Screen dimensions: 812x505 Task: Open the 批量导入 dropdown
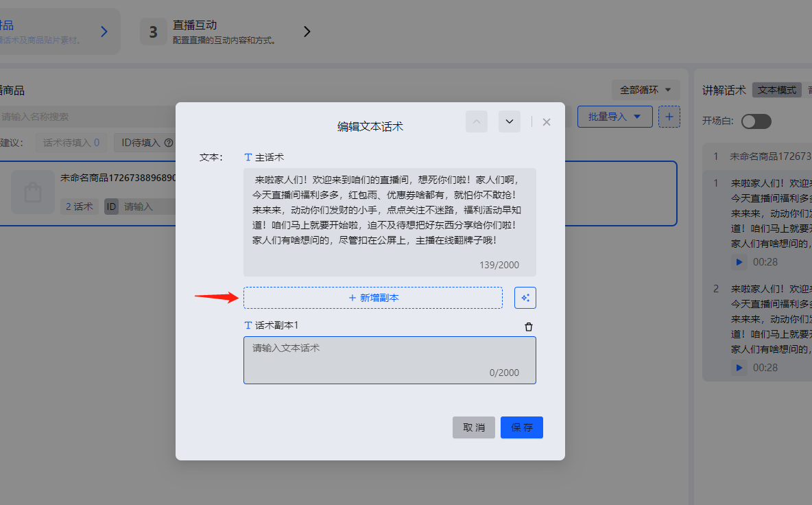click(614, 117)
